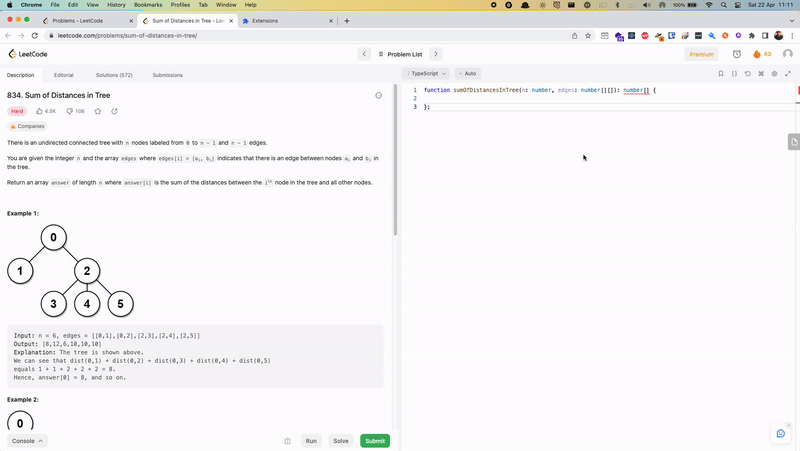The image size is (800, 451).
Task: Expand the Console panel
Action: 27,441
